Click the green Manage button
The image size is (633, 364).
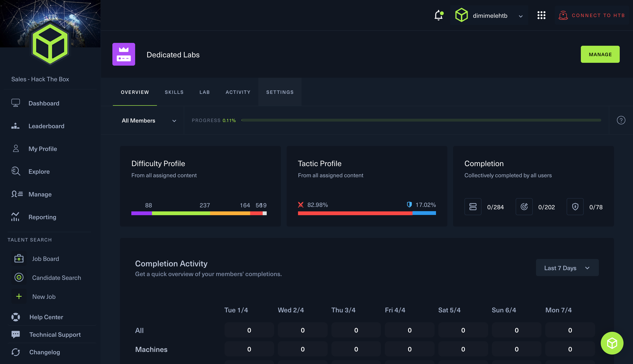coord(600,54)
